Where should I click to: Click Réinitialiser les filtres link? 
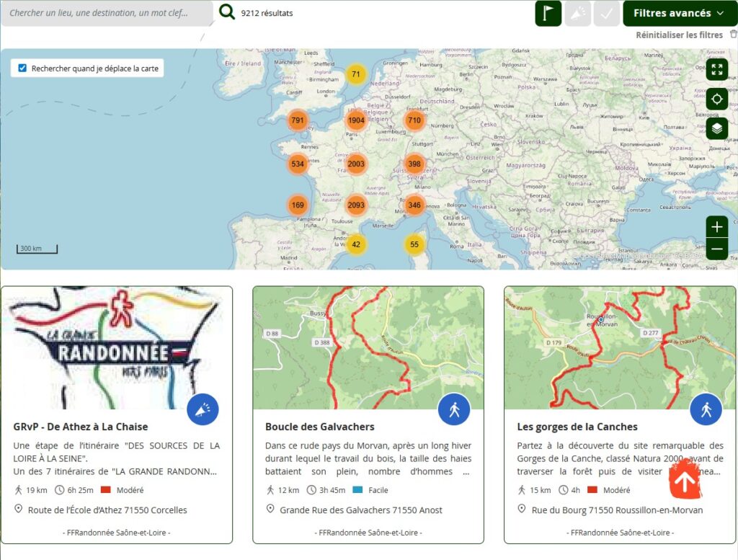click(679, 35)
